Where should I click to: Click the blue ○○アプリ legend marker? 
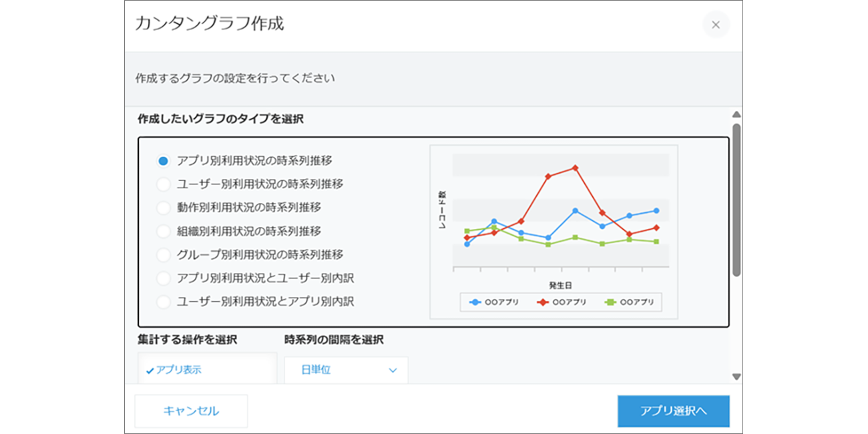(x=475, y=302)
